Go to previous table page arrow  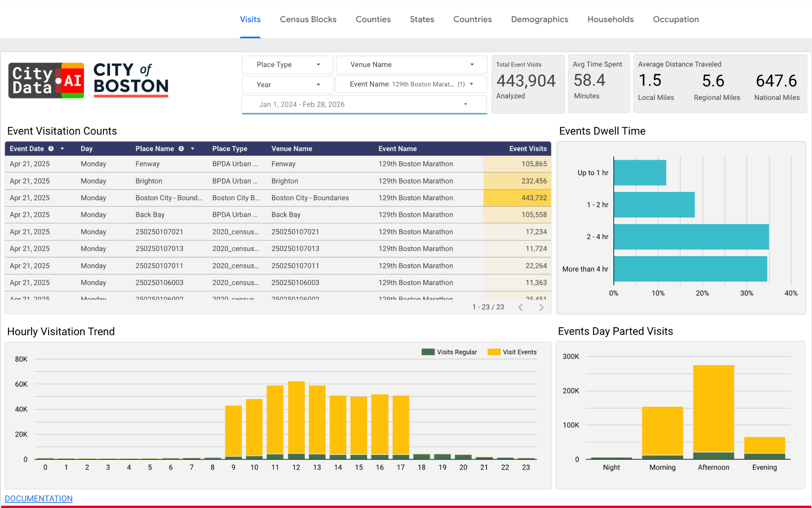(521, 307)
